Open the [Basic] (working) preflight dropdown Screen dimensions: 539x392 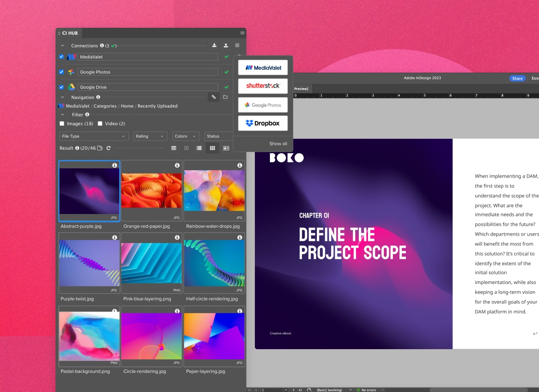click(350, 390)
